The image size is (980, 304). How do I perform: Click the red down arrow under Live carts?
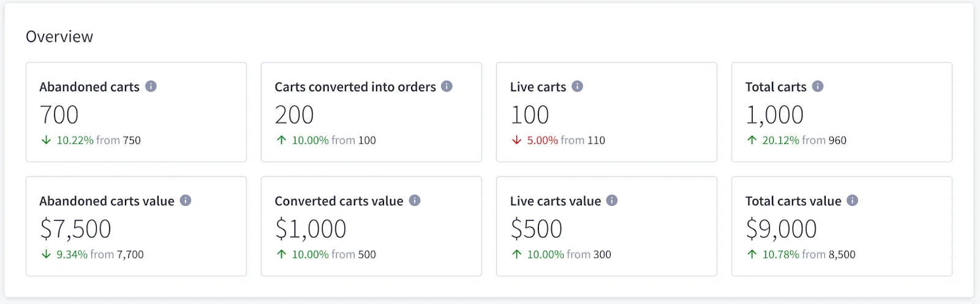click(x=516, y=140)
